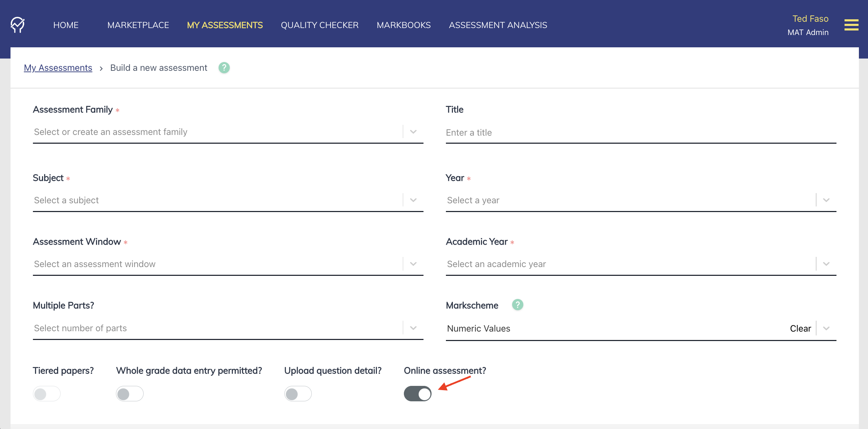This screenshot has height=429, width=868.
Task: Open the hamburger menu at top right
Action: pos(851,25)
